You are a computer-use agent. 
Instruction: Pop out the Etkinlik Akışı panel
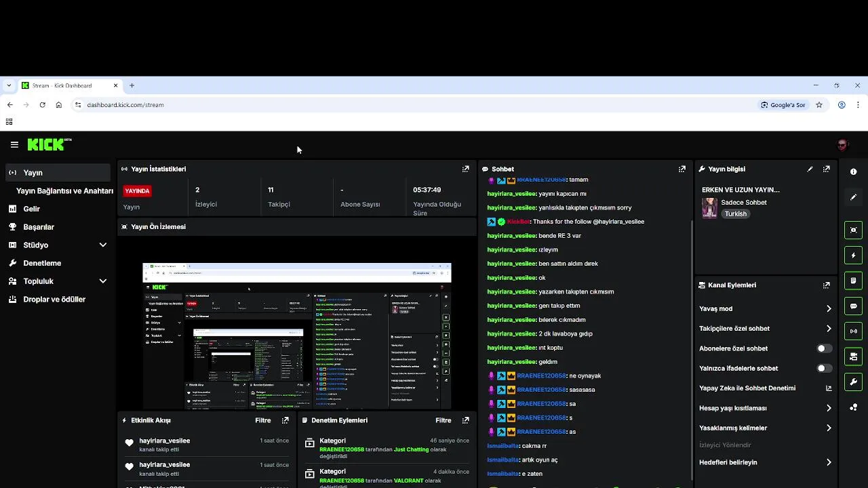pyautogui.click(x=285, y=420)
